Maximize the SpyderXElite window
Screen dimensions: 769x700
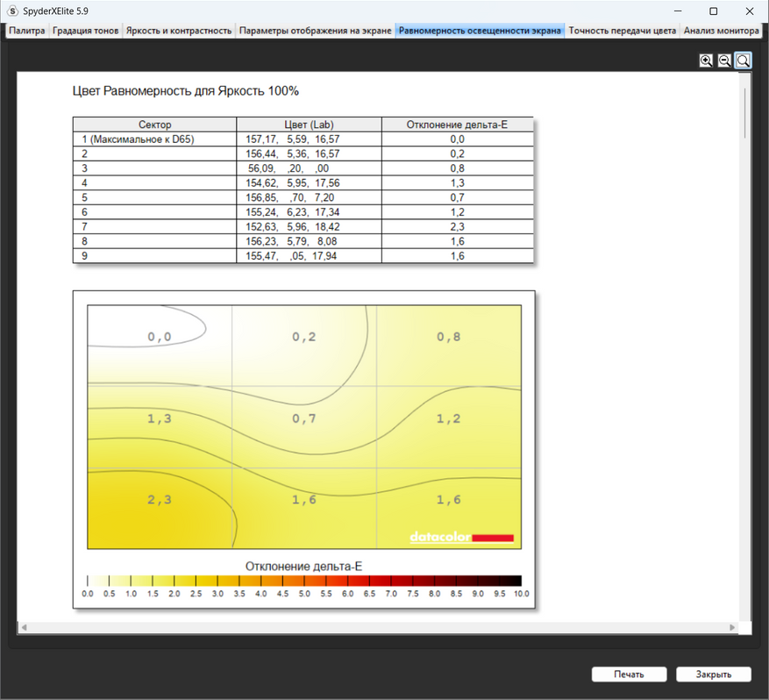pyautogui.click(x=714, y=11)
